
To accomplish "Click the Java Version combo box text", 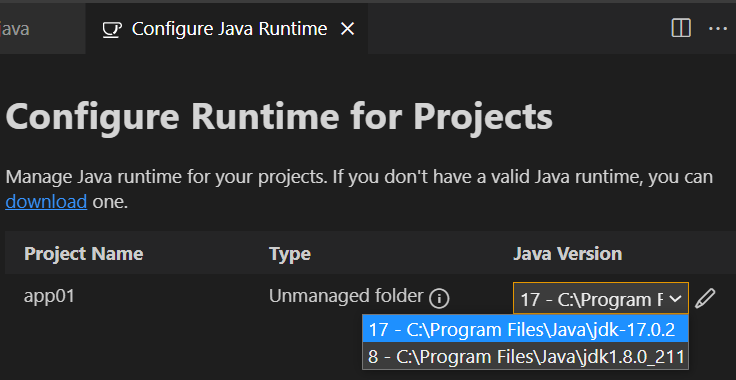I will (x=592, y=299).
